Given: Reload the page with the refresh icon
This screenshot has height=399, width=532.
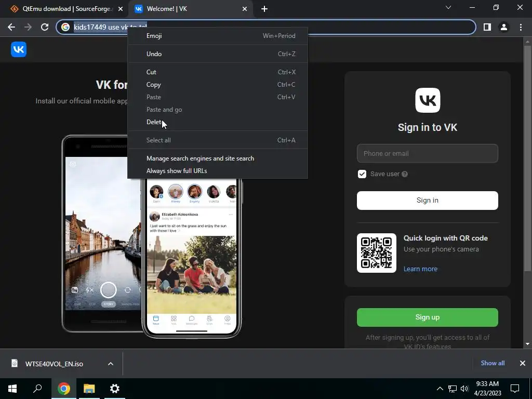Looking at the screenshot, I should click(x=45, y=27).
